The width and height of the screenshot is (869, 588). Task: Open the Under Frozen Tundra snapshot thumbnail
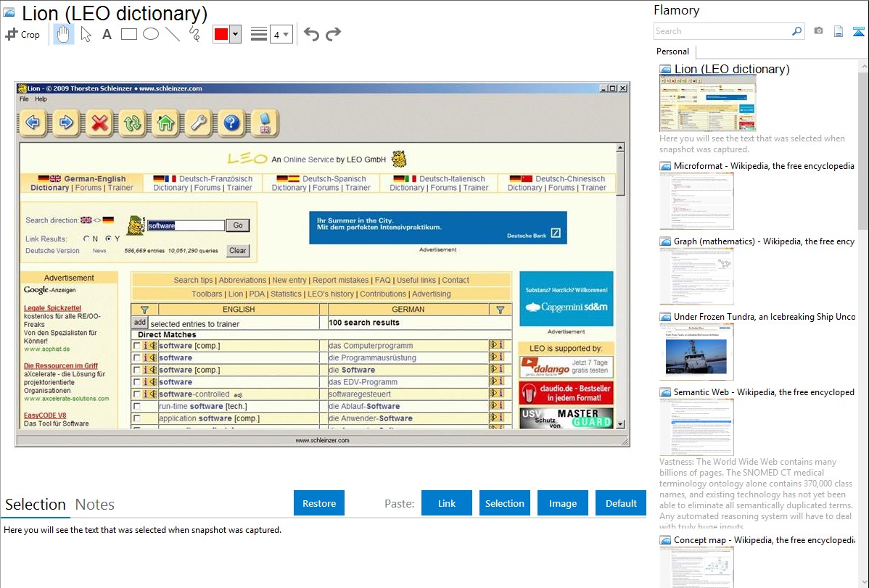click(696, 352)
